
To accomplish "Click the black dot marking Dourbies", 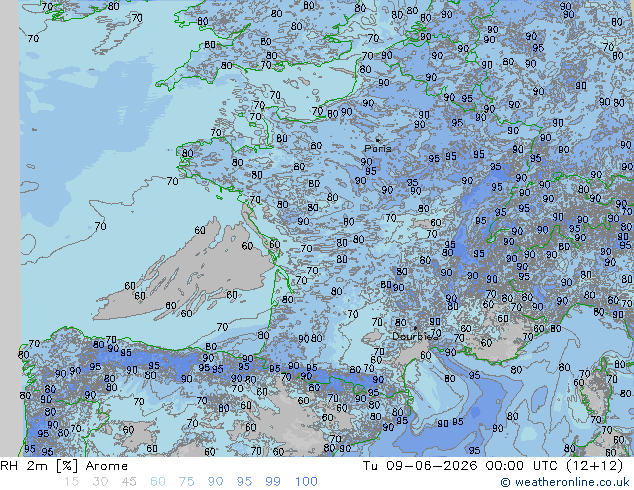I will pos(415,328).
